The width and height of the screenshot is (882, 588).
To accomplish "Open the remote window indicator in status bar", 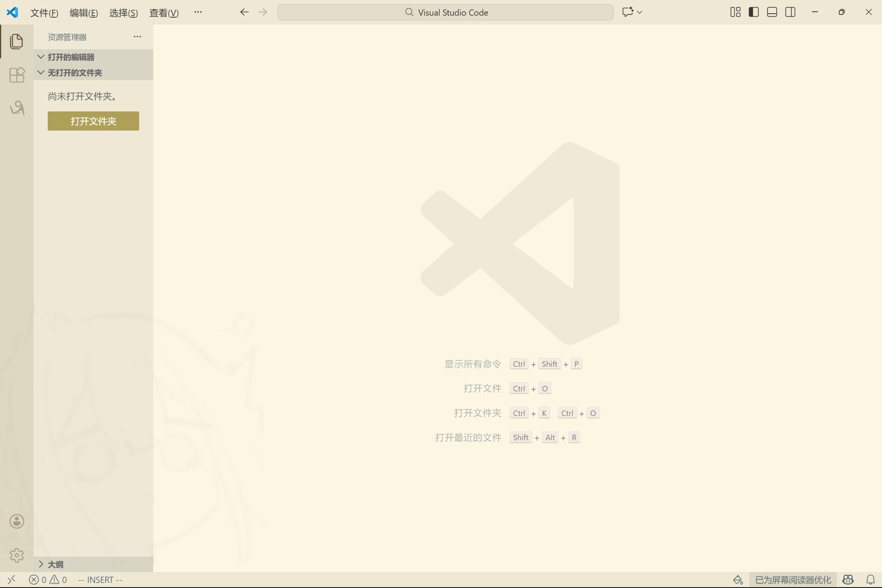I will [x=11, y=580].
